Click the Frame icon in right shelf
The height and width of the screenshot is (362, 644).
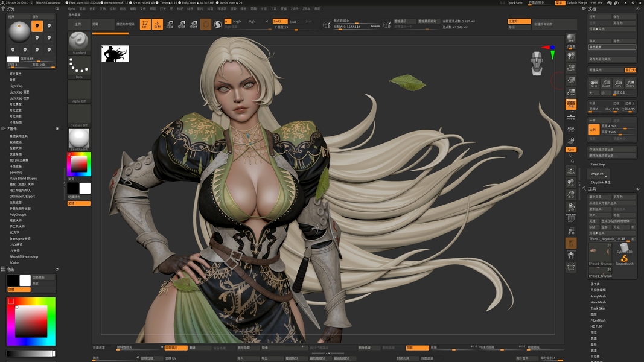pyautogui.click(x=571, y=170)
